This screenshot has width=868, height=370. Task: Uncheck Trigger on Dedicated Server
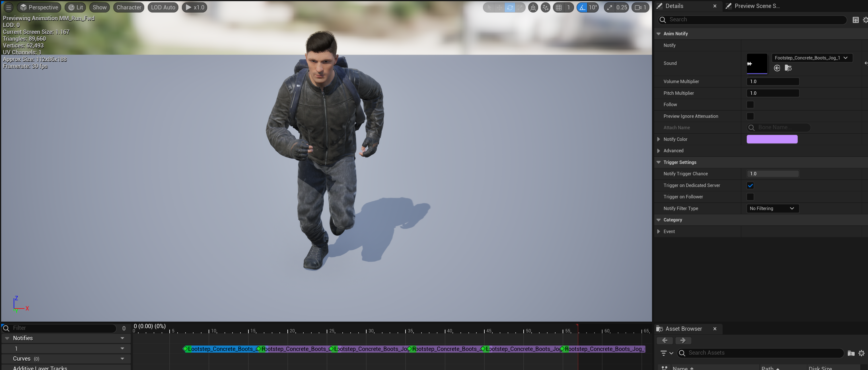750,185
